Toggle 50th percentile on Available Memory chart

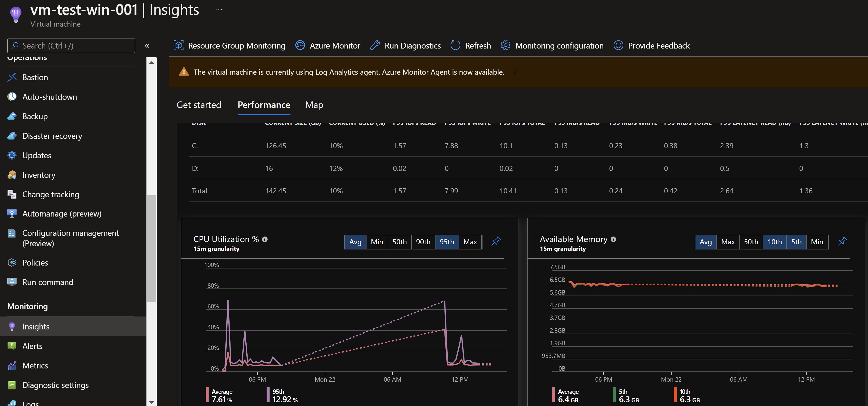pyautogui.click(x=751, y=242)
